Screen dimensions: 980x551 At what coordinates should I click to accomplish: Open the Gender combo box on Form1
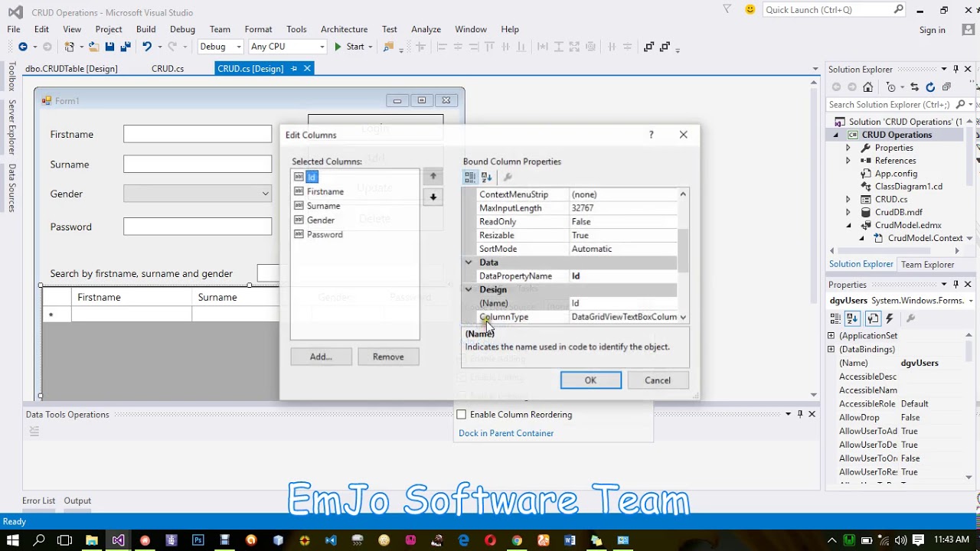pos(198,194)
